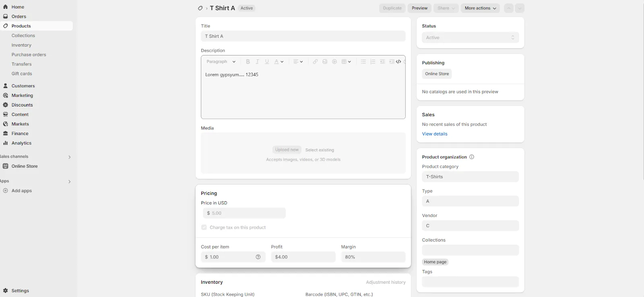Viewport: 644px width, 297px height.
Task: Click the Preview button
Action: point(419,8)
